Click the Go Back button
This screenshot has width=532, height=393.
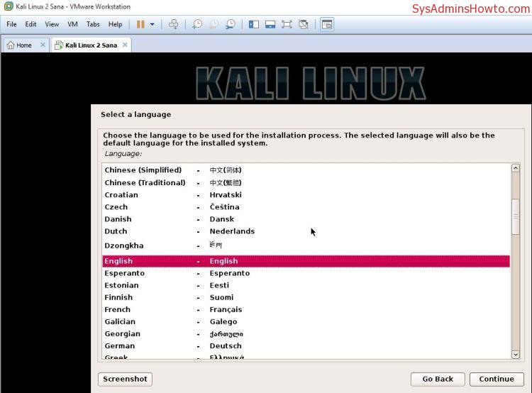[x=437, y=379]
